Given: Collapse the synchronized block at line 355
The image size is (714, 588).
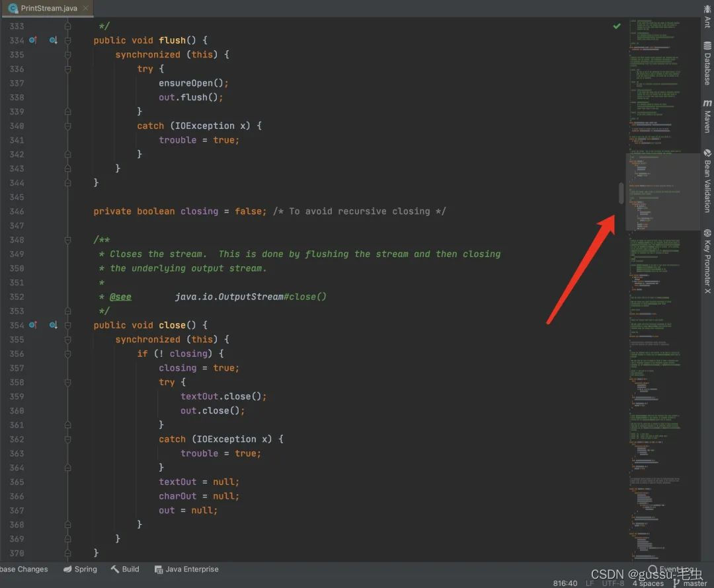Looking at the screenshot, I should (x=68, y=340).
